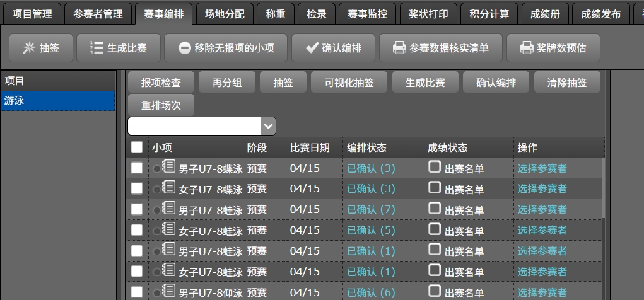Click the 比赛日期 column header
This screenshot has height=300, width=644.
[310, 147]
